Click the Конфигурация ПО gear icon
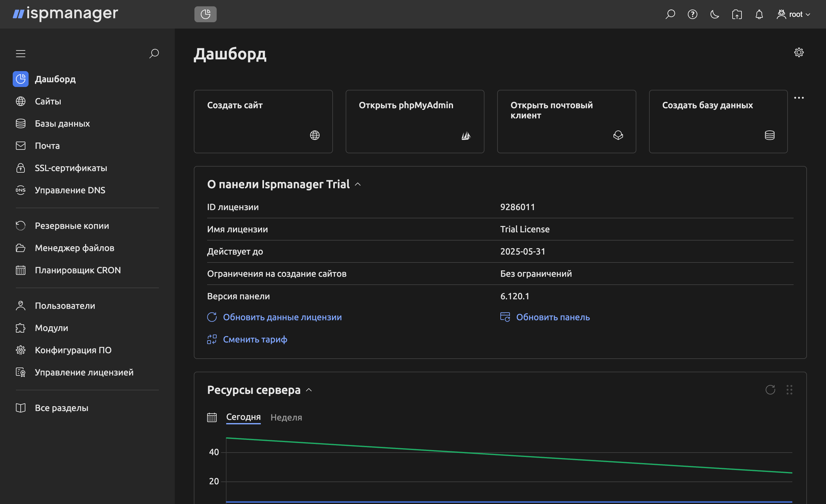Screen dimensions: 826x504 (x=21, y=350)
